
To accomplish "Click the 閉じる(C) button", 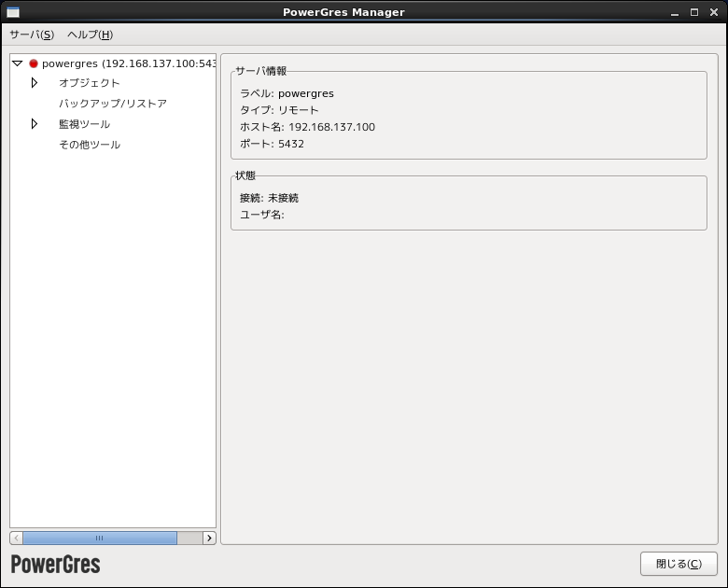I will [x=679, y=564].
